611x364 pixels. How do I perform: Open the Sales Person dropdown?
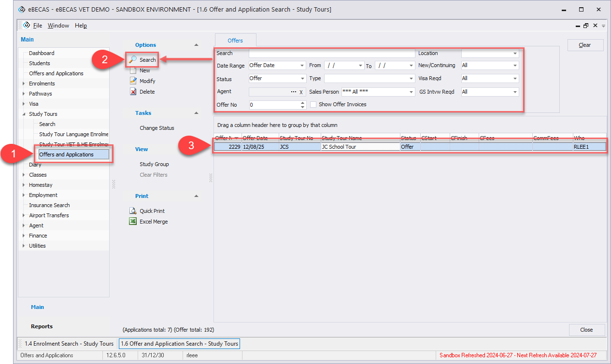click(411, 92)
